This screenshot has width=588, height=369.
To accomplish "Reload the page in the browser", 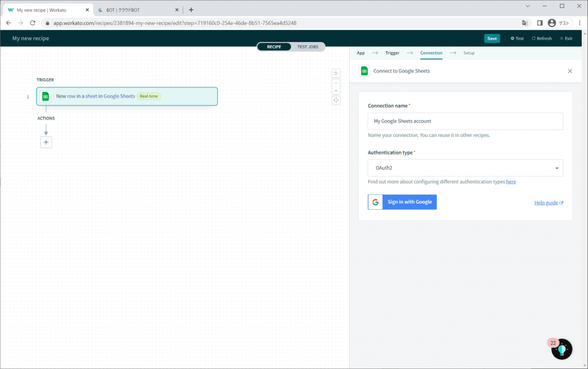I will click(x=33, y=23).
